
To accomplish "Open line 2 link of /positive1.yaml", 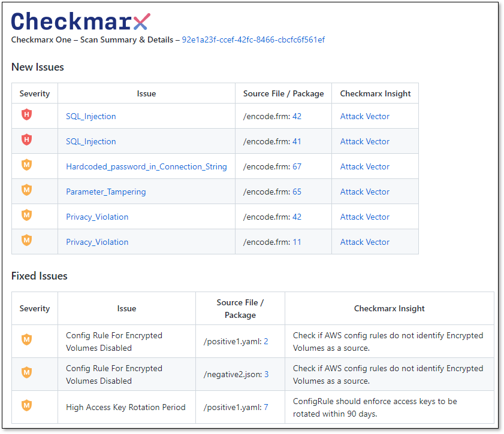I will [x=266, y=342].
